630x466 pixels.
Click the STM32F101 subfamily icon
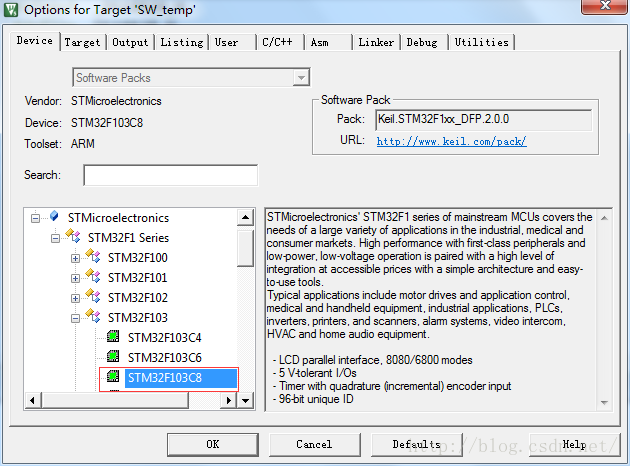click(x=93, y=276)
